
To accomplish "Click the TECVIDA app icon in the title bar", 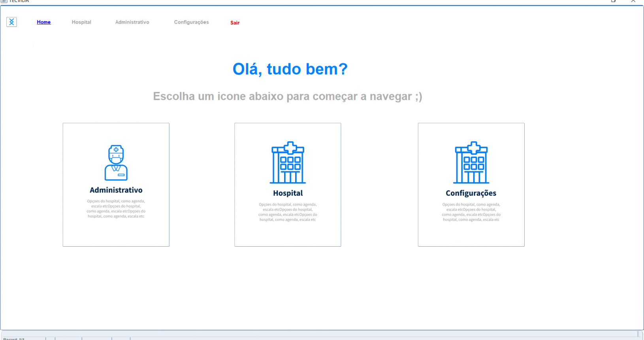I will [x=4, y=1].
